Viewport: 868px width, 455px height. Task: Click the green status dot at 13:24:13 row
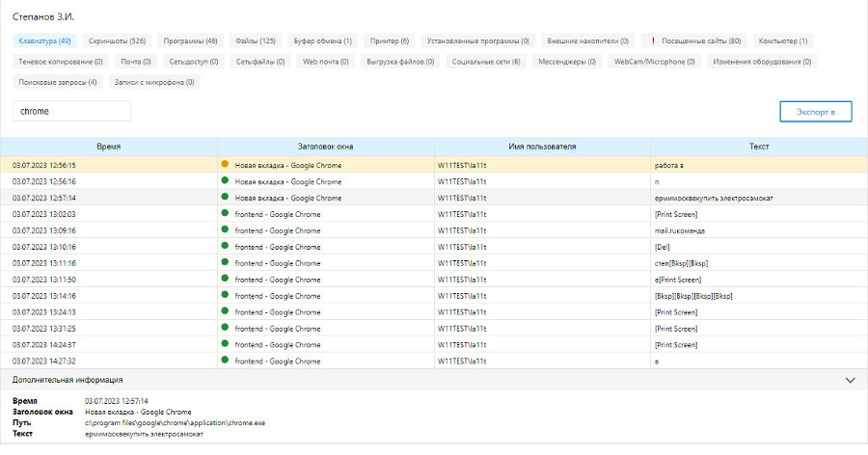coord(225,310)
